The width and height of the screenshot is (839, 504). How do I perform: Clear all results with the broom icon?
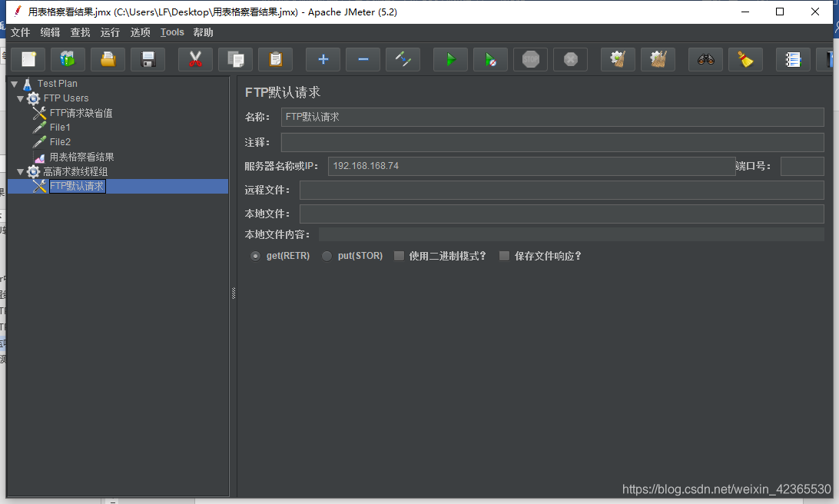pyautogui.click(x=744, y=59)
